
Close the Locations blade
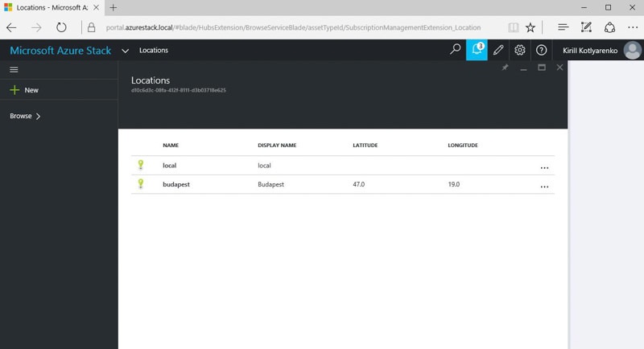point(559,68)
